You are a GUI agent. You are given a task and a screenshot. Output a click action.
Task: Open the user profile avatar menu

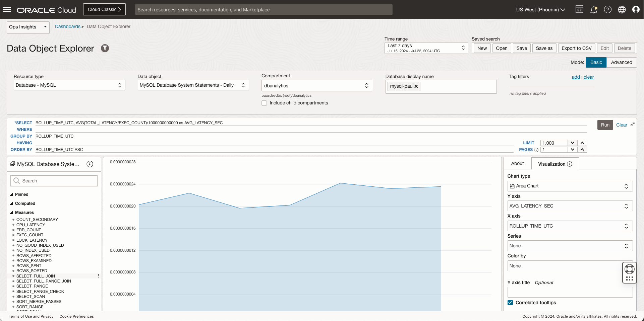pos(636,10)
